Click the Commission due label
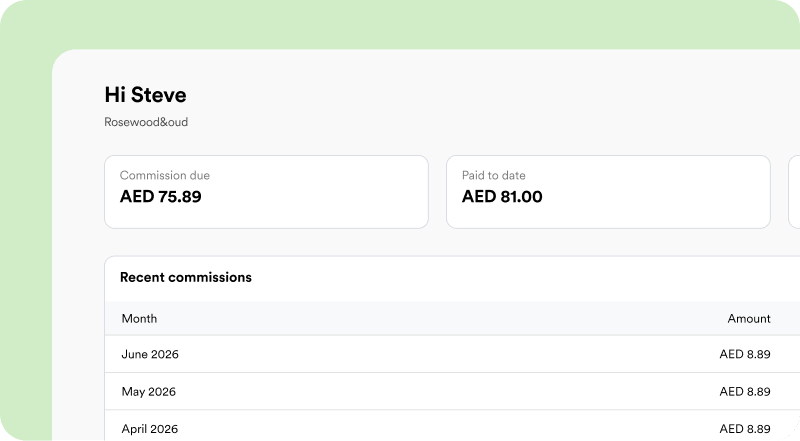800x441 pixels. 165,176
